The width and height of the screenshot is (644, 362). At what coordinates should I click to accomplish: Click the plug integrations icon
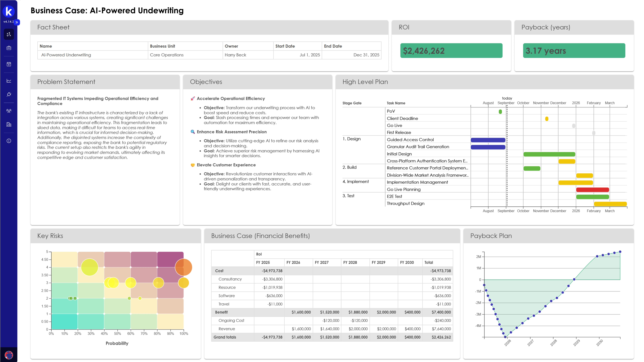(x=9, y=94)
